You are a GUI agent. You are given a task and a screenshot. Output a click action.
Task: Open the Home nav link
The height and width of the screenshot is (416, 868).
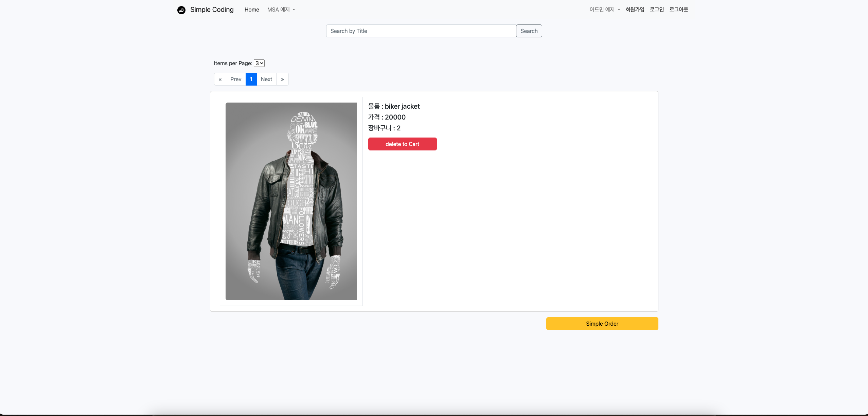(252, 10)
